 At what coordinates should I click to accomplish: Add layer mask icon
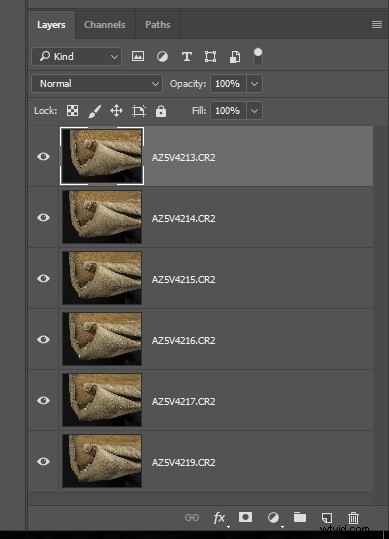[x=245, y=517]
